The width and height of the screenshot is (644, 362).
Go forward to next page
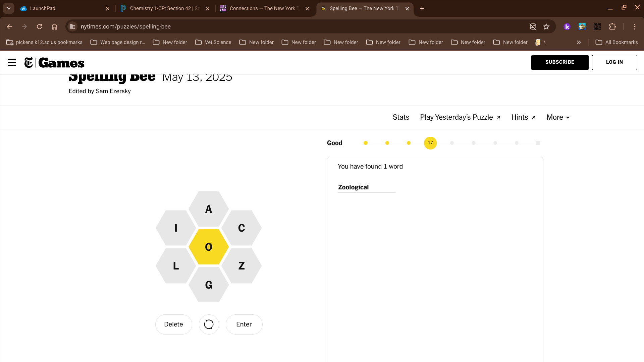(24, 26)
